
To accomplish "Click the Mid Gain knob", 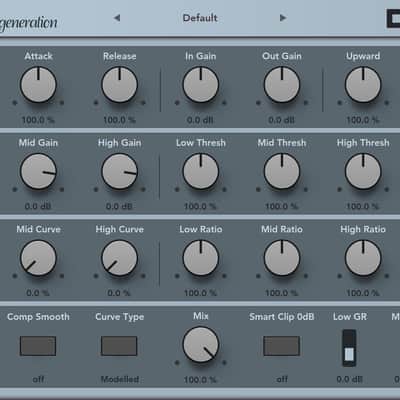I will click(x=38, y=171).
